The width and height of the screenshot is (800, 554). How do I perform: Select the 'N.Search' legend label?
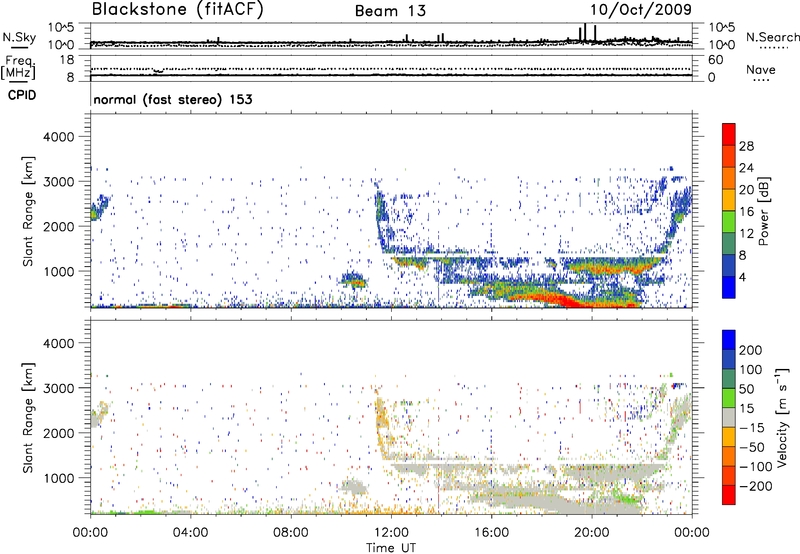click(x=772, y=37)
